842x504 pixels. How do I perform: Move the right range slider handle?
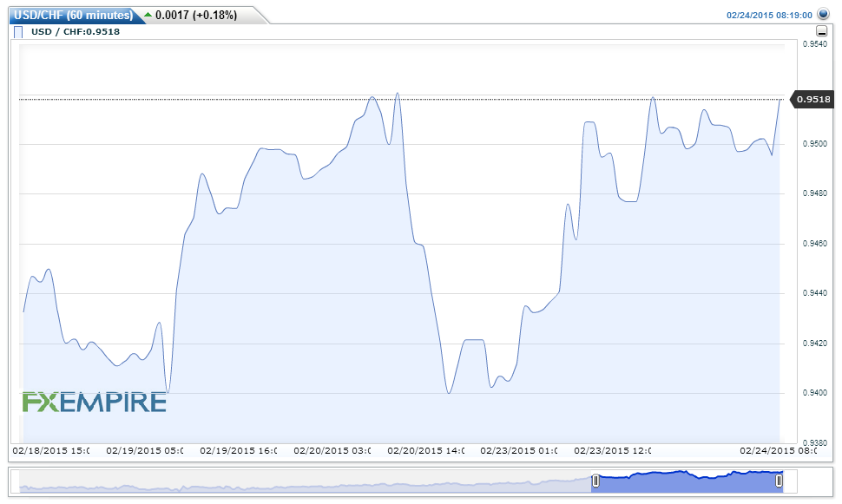(780, 481)
